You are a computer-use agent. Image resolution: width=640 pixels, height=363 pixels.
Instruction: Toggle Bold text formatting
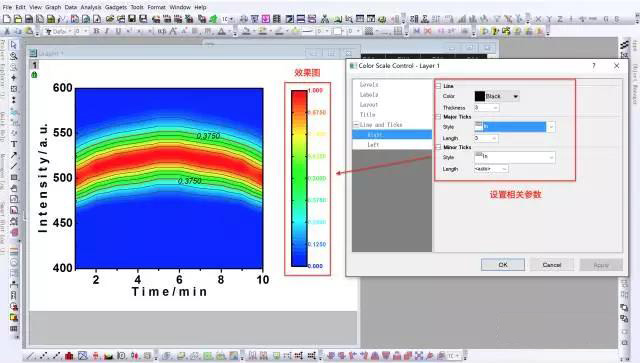point(96,31)
